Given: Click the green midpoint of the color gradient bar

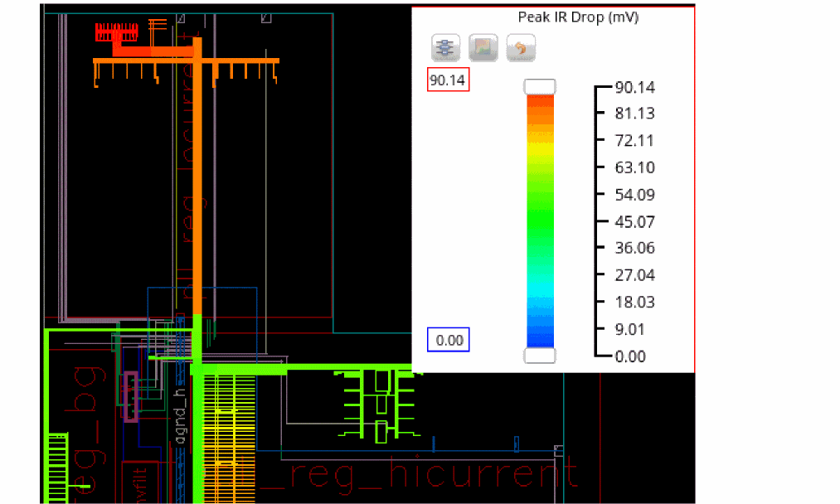Looking at the screenshot, I should [540, 220].
